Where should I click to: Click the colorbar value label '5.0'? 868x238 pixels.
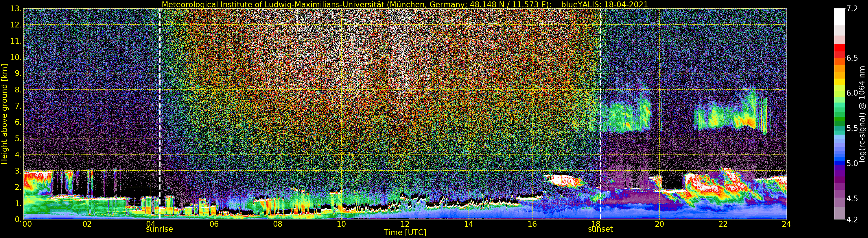852,163
